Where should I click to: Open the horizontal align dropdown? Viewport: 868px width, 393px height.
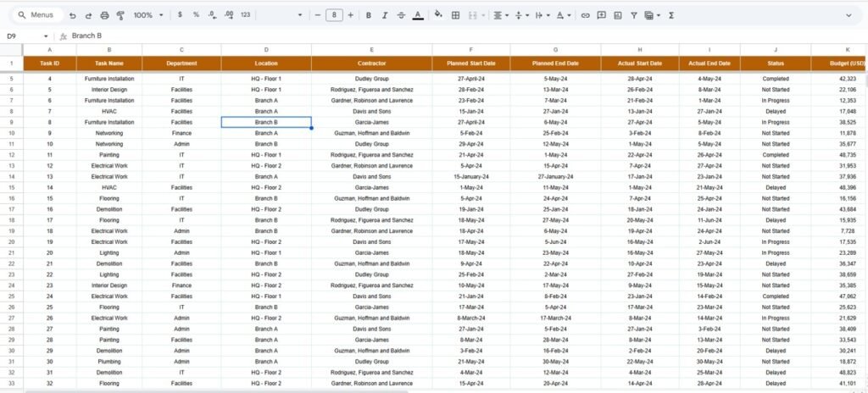500,15
